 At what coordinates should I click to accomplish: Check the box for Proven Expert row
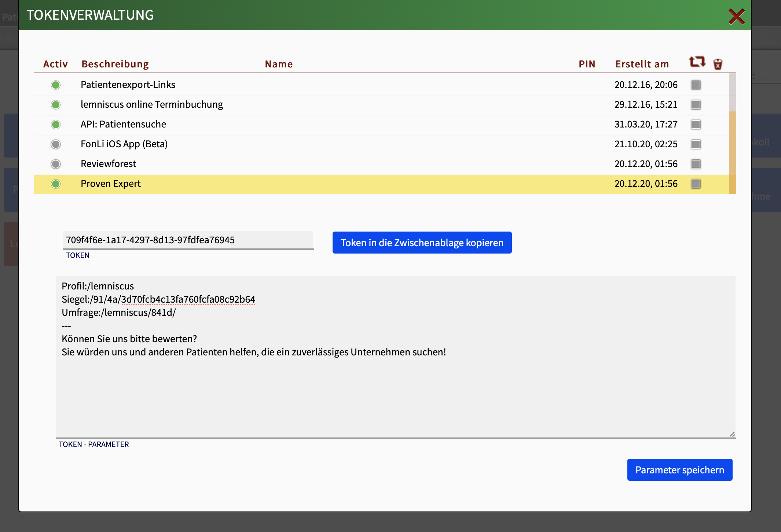(x=696, y=184)
